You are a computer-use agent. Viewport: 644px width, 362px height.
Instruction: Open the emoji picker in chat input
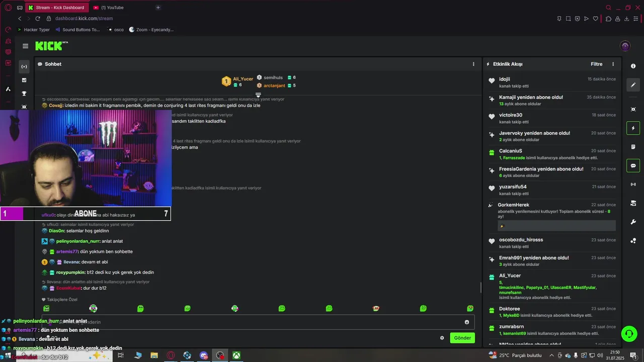pos(467,322)
